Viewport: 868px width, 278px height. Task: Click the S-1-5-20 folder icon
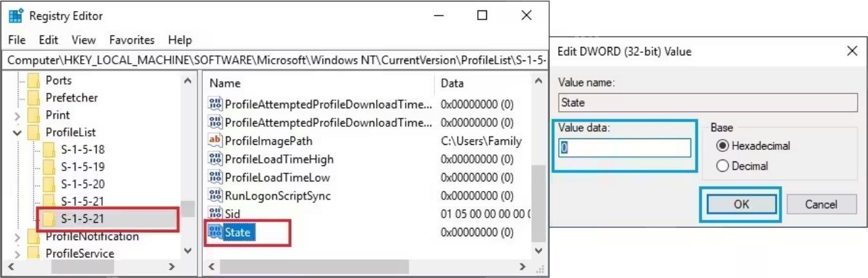49,185
